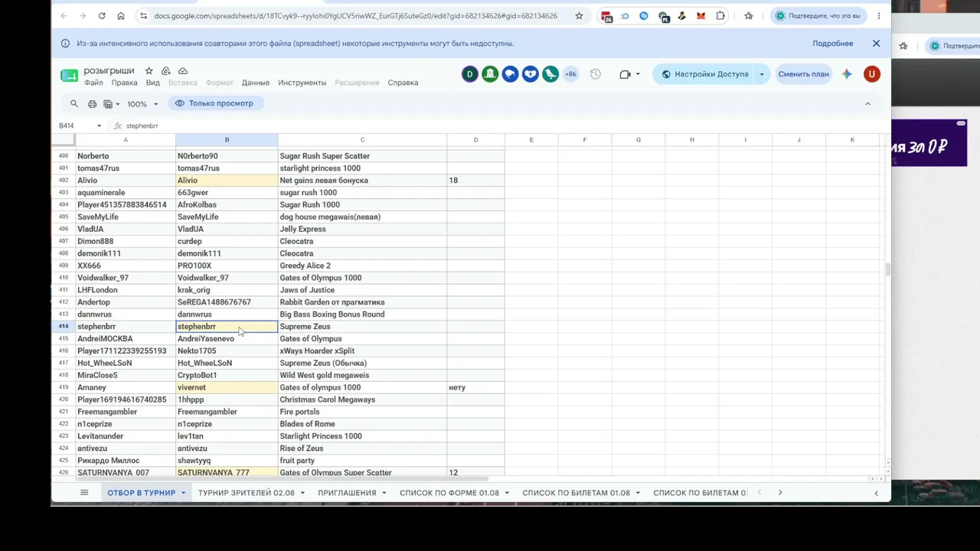Open the Name Box B414 dropdown arrow
This screenshot has width=980, height=551.
click(99, 126)
